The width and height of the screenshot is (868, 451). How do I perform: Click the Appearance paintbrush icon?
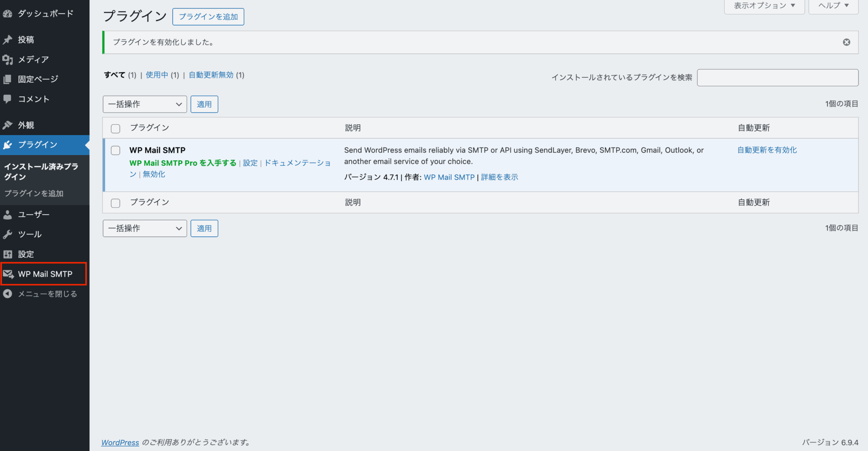(7, 125)
